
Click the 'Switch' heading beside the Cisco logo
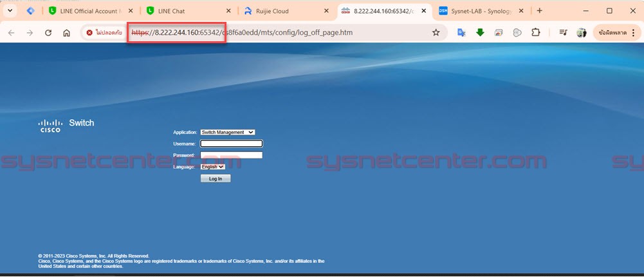pyautogui.click(x=81, y=123)
